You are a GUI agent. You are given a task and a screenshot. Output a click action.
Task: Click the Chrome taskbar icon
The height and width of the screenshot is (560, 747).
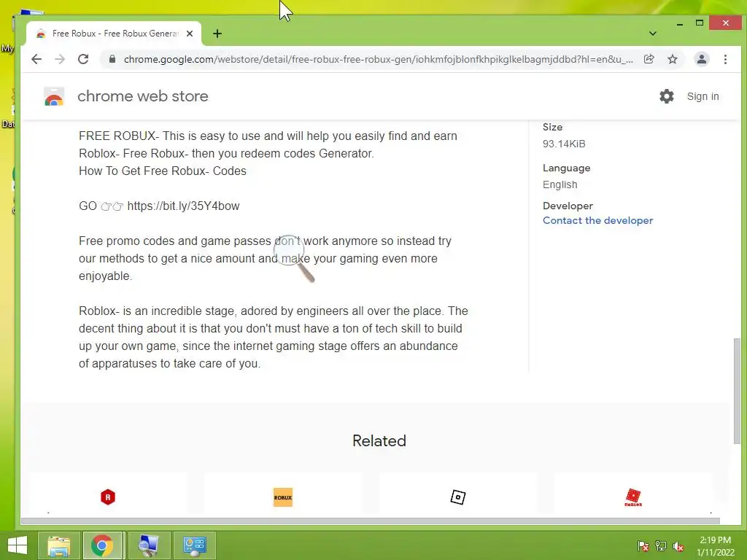(x=102, y=545)
